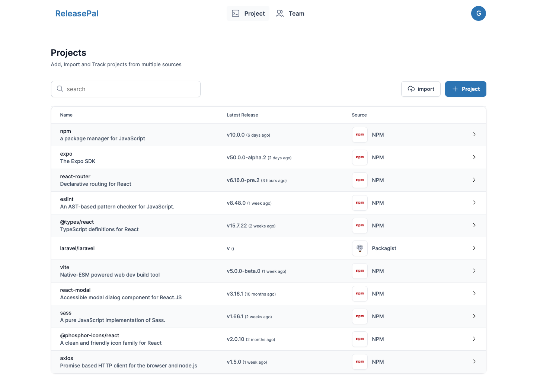Click the NPM icon in @phosphor-icons/react row
This screenshot has width=537, height=392.
(x=360, y=339)
